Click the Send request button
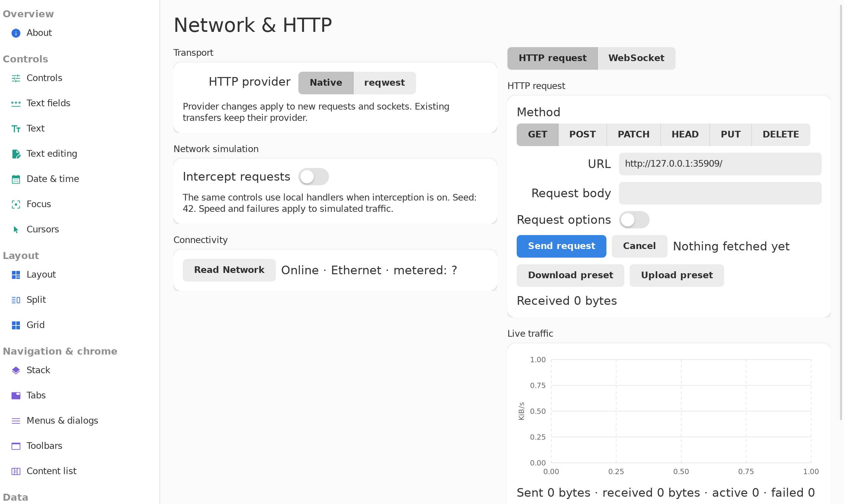The height and width of the screenshot is (504, 844). [561, 246]
